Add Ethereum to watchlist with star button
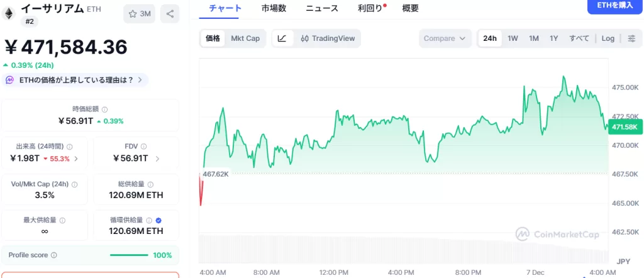This screenshot has width=644, height=278. [x=140, y=13]
